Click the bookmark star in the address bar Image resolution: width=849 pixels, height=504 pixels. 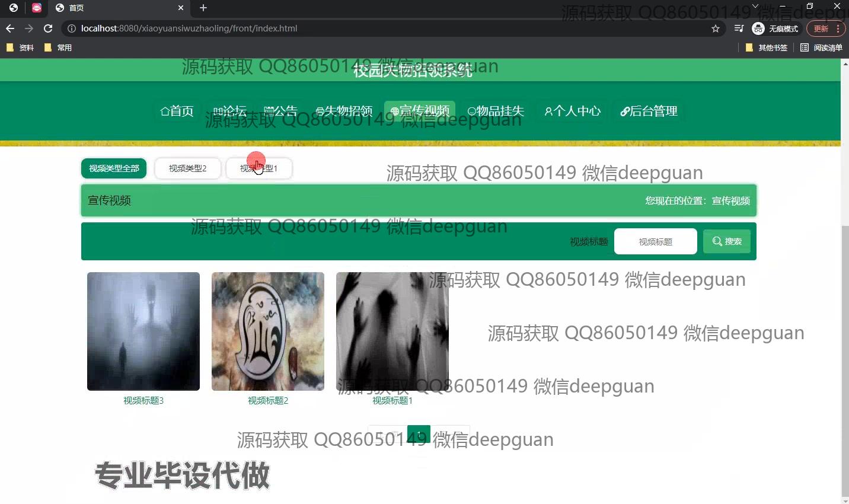[x=715, y=28]
